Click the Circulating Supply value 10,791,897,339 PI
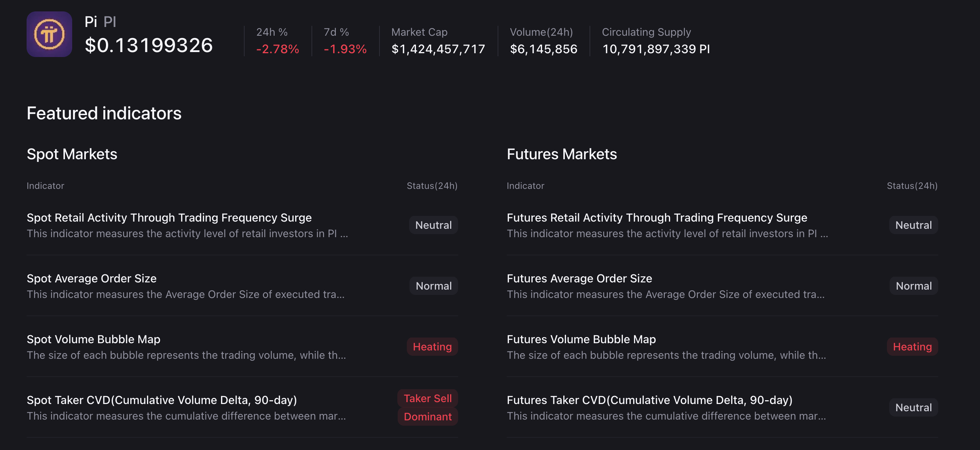The width and height of the screenshot is (980, 450). [x=656, y=49]
